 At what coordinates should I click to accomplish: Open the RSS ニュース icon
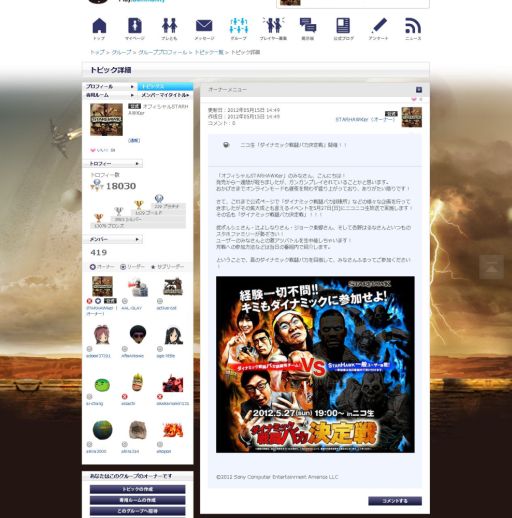point(413,26)
